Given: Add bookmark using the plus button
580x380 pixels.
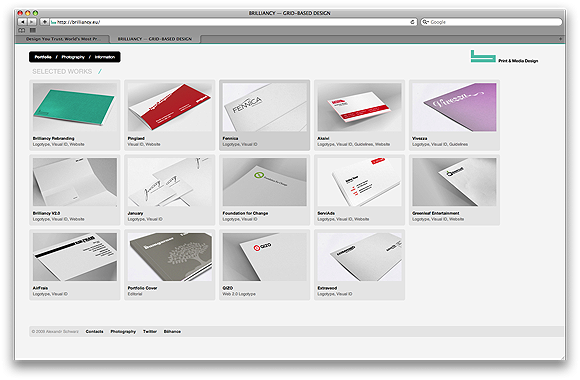Looking at the screenshot, I should tap(44, 22).
